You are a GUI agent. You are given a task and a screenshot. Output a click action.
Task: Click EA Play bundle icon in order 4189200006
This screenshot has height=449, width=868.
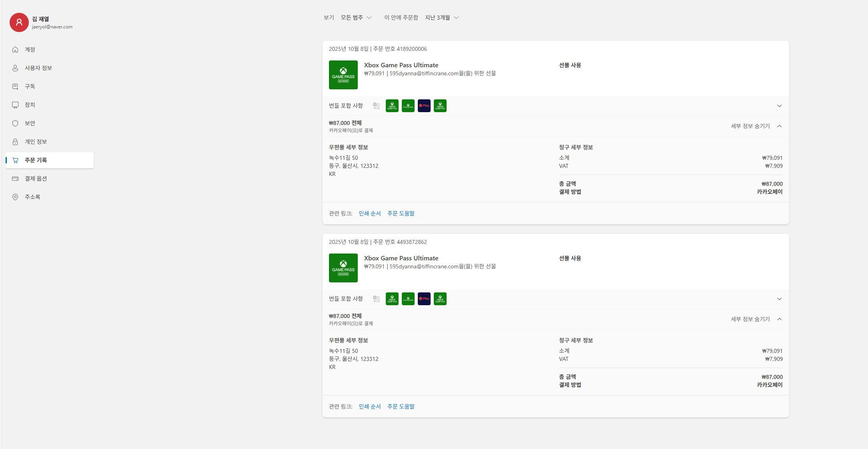tap(424, 106)
